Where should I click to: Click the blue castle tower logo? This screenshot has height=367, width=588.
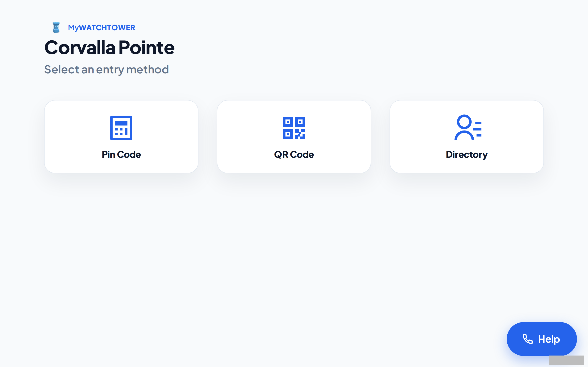coord(56,28)
